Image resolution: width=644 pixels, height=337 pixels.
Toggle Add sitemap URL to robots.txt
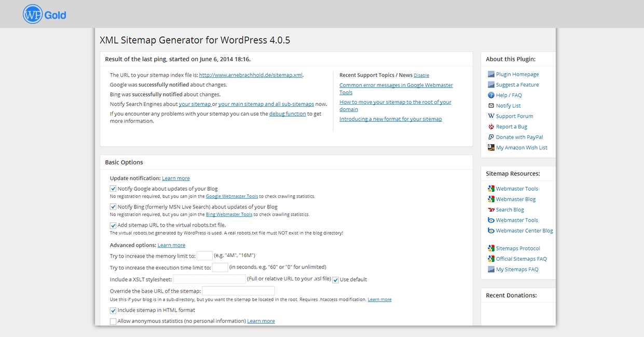113,226
